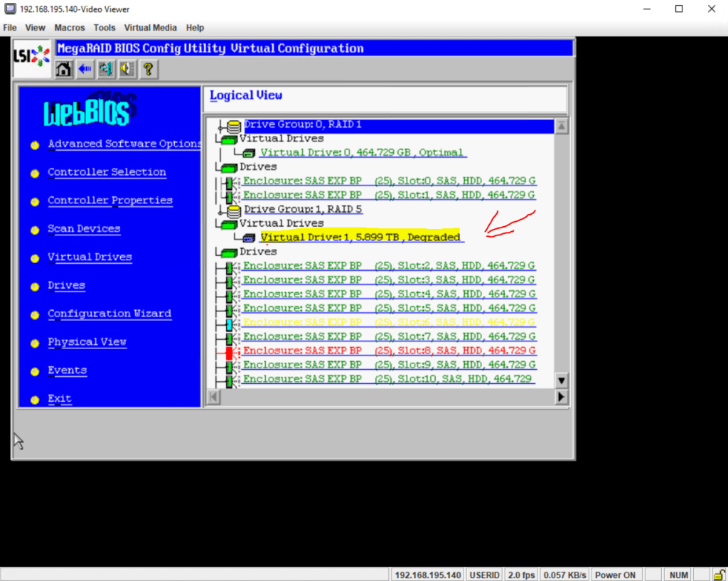Open Virtual Drive: 0, 464.729 GB, Optimal
The image size is (728, 581).
click(362, 153)
